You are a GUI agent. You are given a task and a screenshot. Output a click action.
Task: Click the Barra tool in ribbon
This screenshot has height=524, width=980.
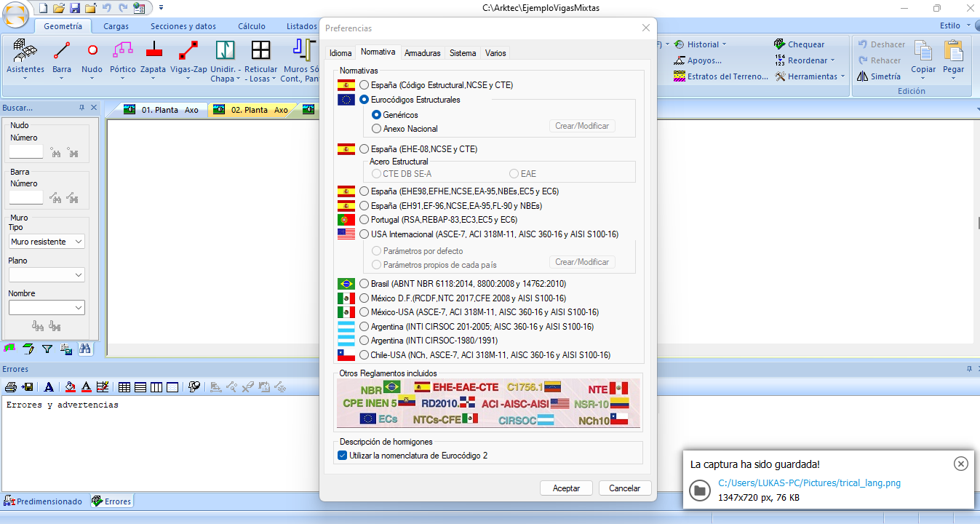62,57
